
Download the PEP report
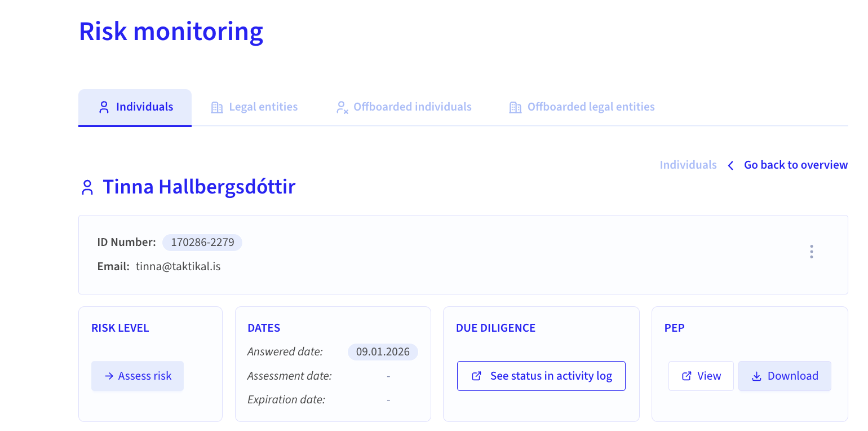point(785,376)
